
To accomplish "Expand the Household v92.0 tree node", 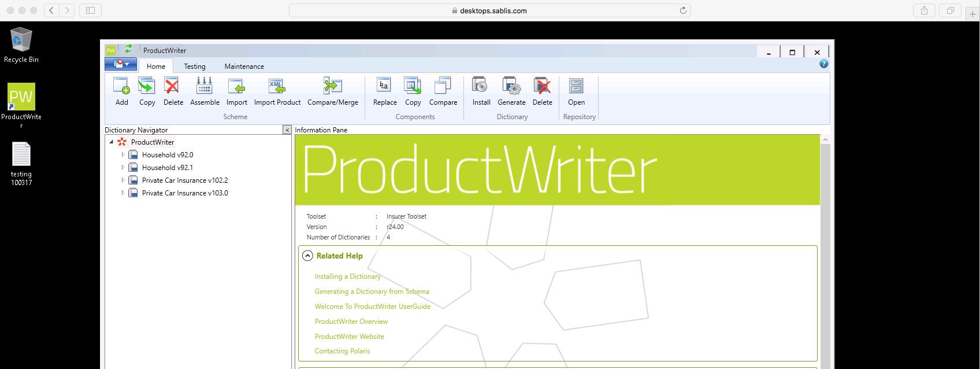I will 123,155.
